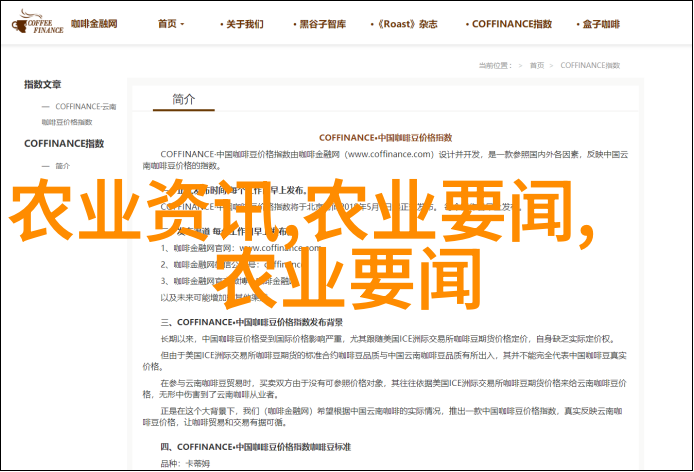Click the 当前位置 breadcrumb label

coord(495,66)
